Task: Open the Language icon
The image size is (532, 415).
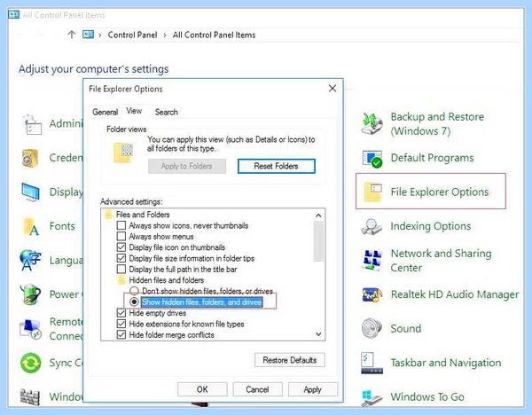Action: pyautogui.click(x=30, y=261)
